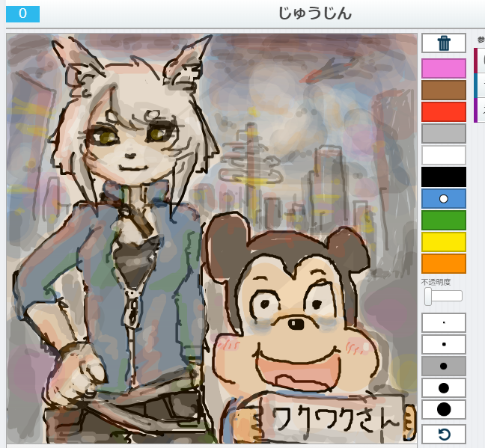This screenshot has width=485, height=448.
Task: Choose the largest brush size dot
Action: (444, 409)
